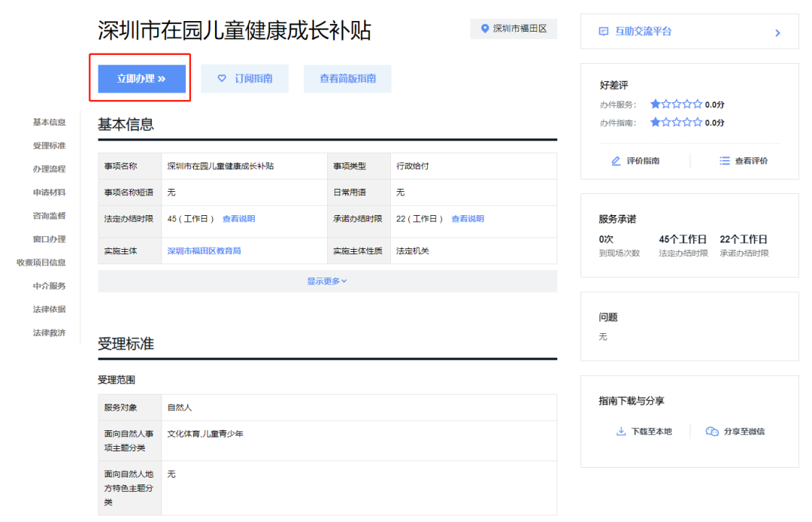Jump to 窗口办理 in side navigation

point(49,239)
